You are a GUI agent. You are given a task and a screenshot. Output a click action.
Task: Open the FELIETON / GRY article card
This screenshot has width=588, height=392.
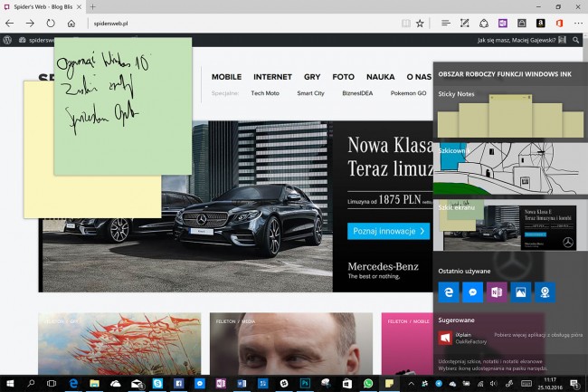(x=119, y=343)
